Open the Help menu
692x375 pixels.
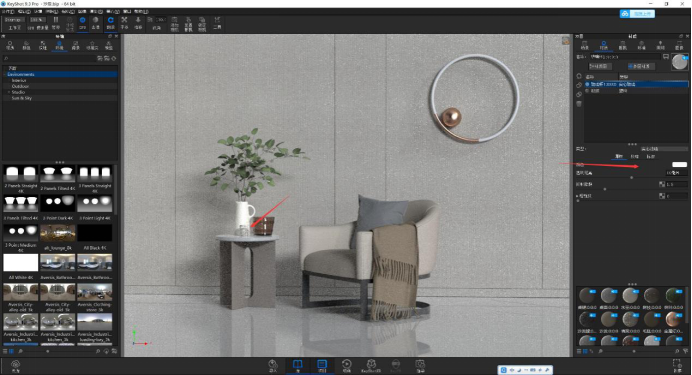click(x=142, y=11)
